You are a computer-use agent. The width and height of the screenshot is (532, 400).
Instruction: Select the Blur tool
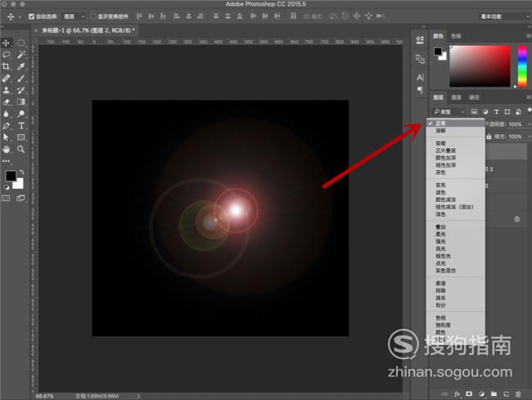pos(6,114)
